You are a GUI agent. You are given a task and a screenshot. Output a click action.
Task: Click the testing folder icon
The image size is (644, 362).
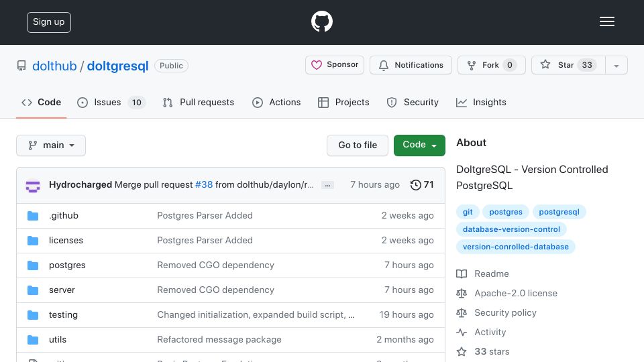point(33,315)
